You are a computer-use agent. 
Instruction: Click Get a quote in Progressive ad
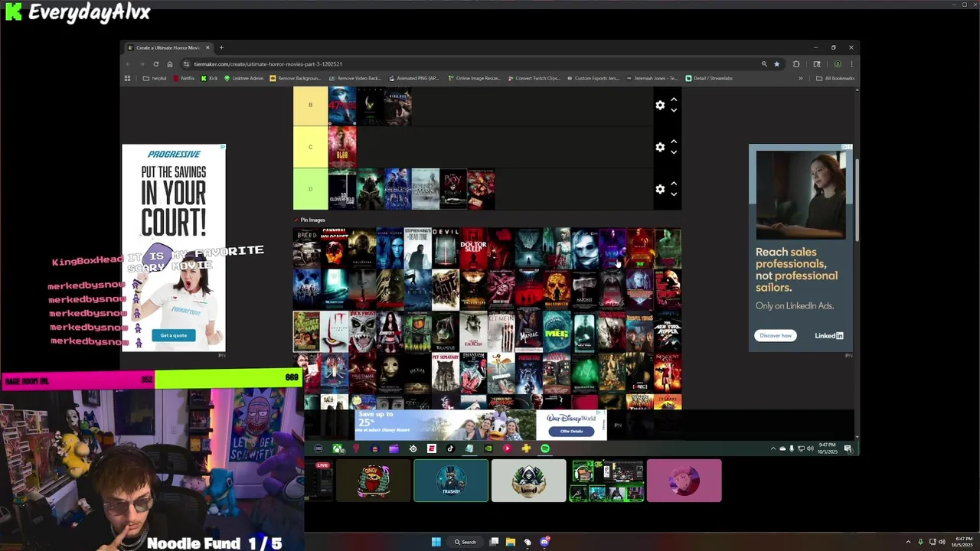click(x=173, y=335)
